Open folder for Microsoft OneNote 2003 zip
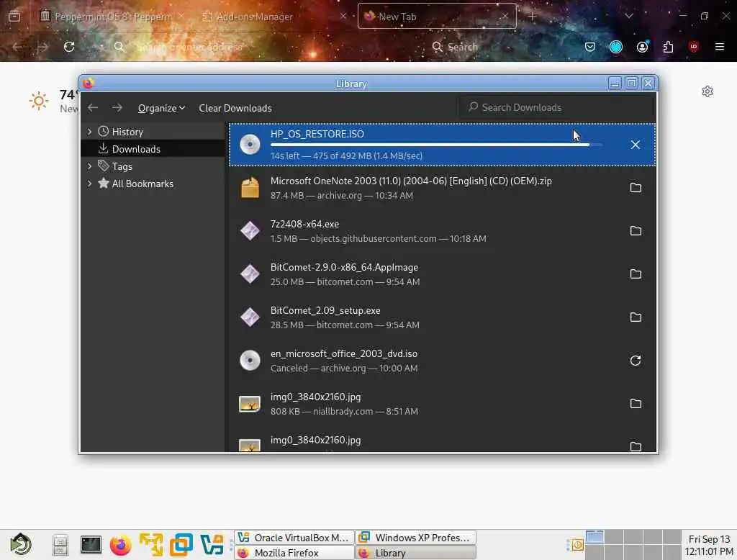737x560 pixels. pyautogui.click(x=636, y=188)
